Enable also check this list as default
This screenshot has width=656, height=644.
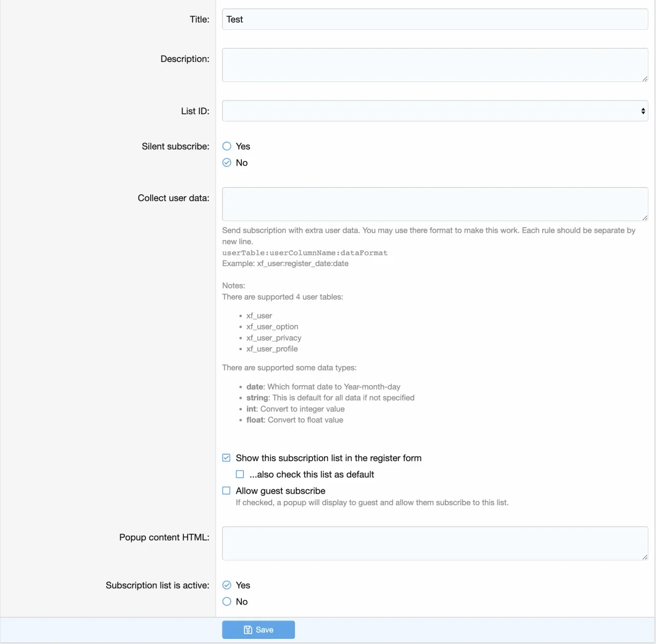[x=240, y=474]
